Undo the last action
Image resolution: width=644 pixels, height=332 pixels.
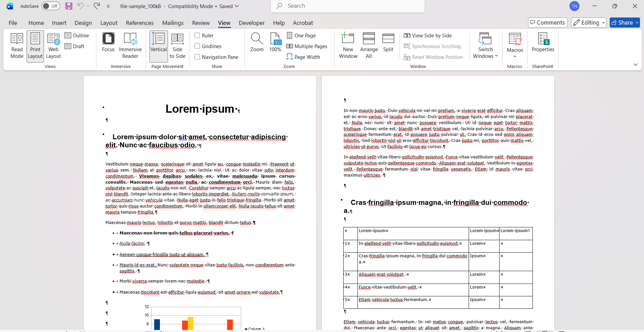coord(80,6)
